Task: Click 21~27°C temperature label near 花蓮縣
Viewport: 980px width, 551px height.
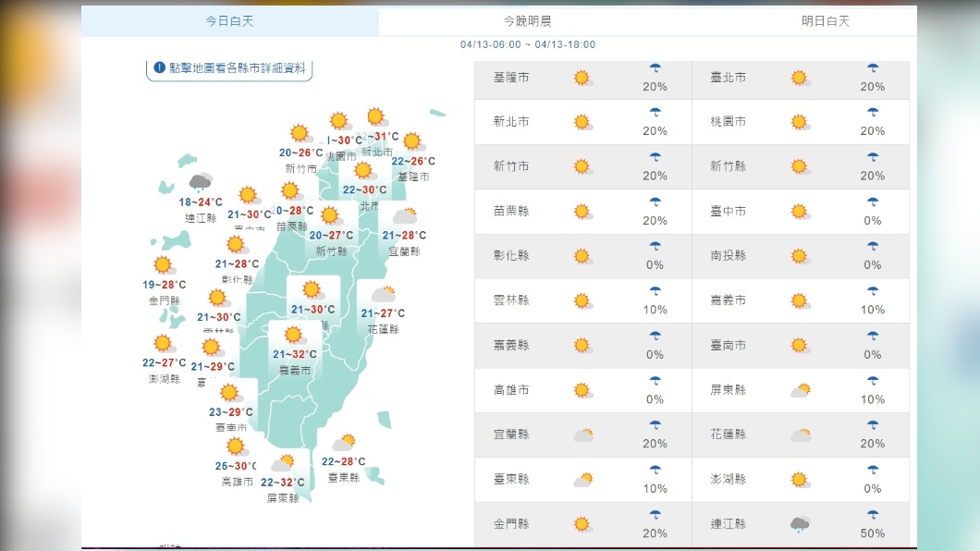Action: [x=383, y=313]
